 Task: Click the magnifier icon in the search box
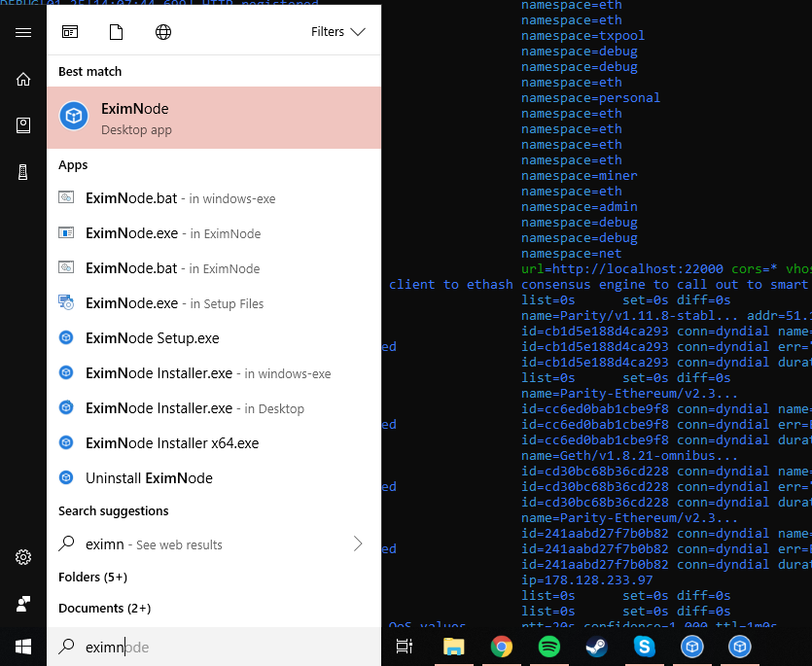pyautogui.click(x=66, y=647)
